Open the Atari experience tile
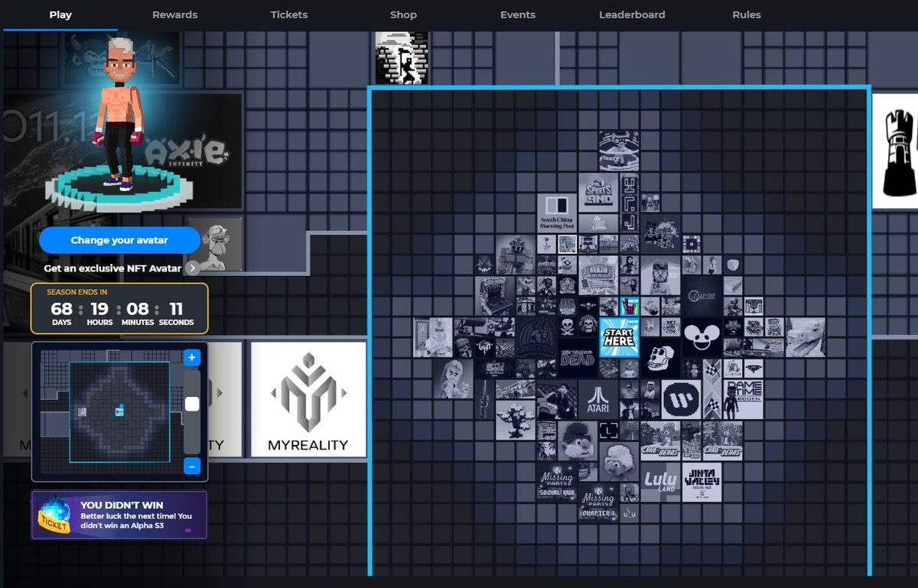This screenshot has width=918, height=588. [598, 398]
